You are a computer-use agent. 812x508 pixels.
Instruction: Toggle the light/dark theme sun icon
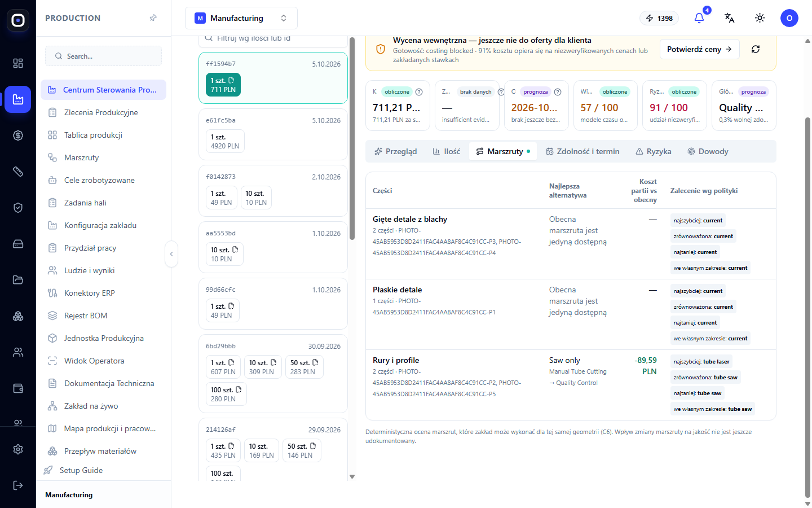[760, 18]
